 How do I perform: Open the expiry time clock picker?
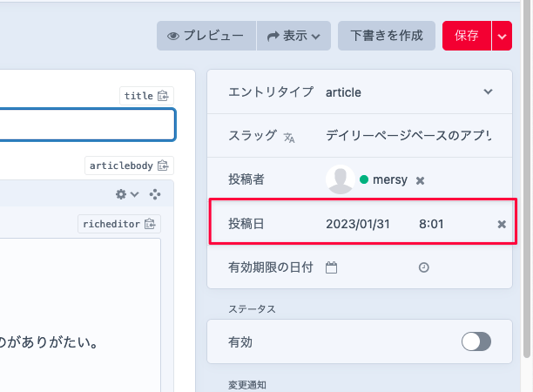[x=424, y=267]
